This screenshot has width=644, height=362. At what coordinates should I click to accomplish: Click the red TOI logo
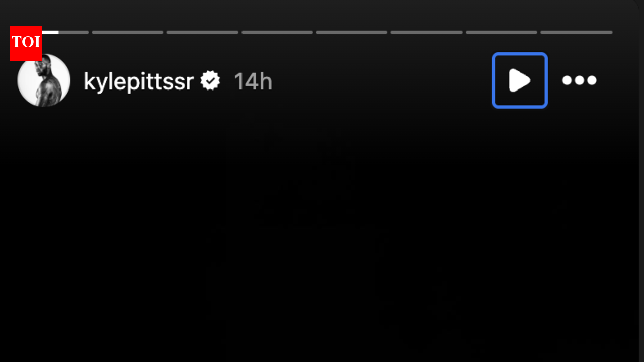26,43
